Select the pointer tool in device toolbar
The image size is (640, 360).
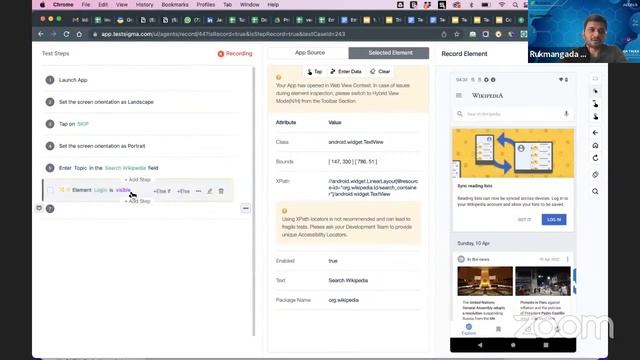596,91
